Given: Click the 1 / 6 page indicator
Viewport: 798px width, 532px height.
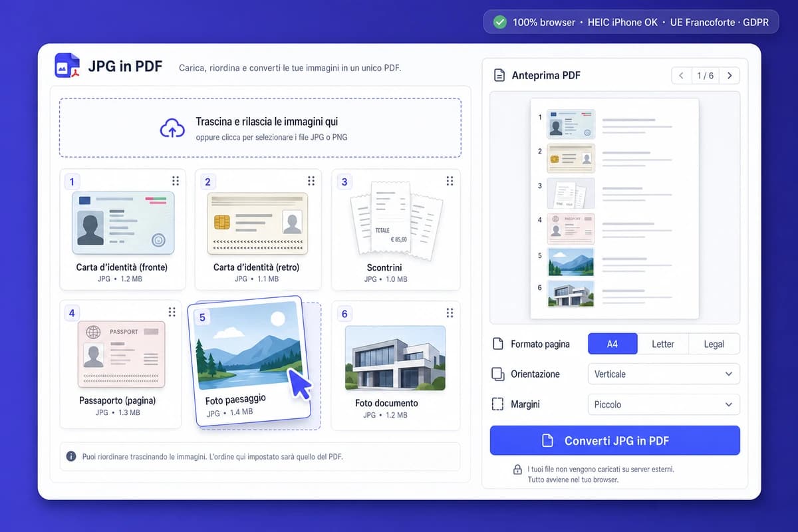Looking at the screenshot, I should coord(705,76).
